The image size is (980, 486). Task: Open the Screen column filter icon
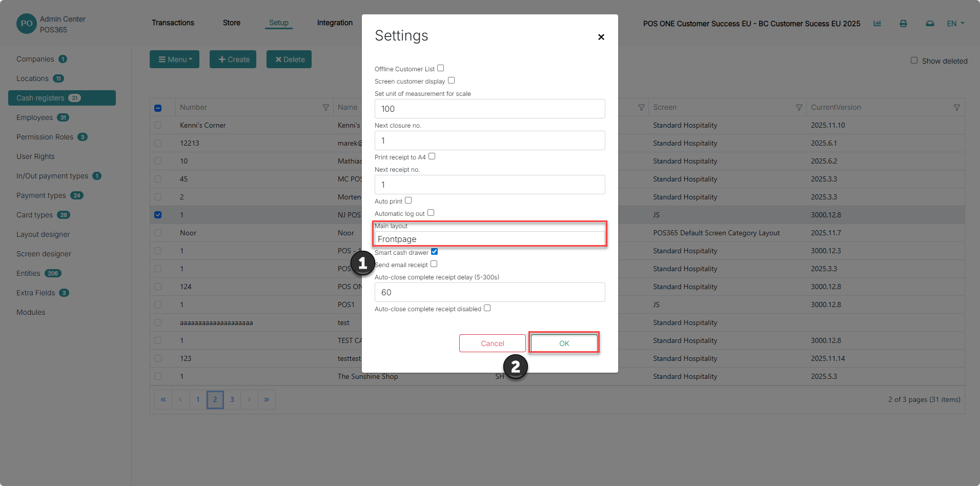[x=799, y=108]
